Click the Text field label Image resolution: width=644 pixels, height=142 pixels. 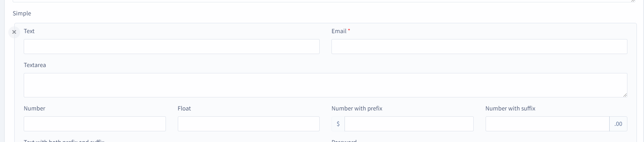point(29,31)
